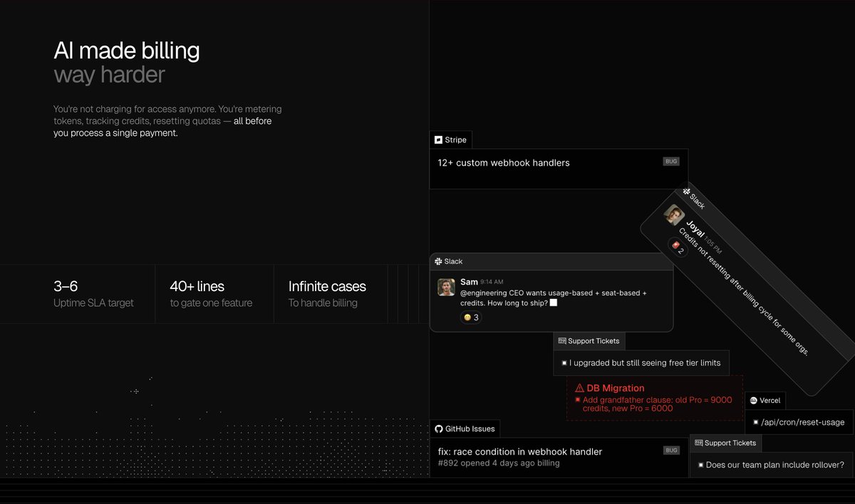Click the red bullet before 'Add grandfather clause'

pyautogui.click(x=577, y=400)
